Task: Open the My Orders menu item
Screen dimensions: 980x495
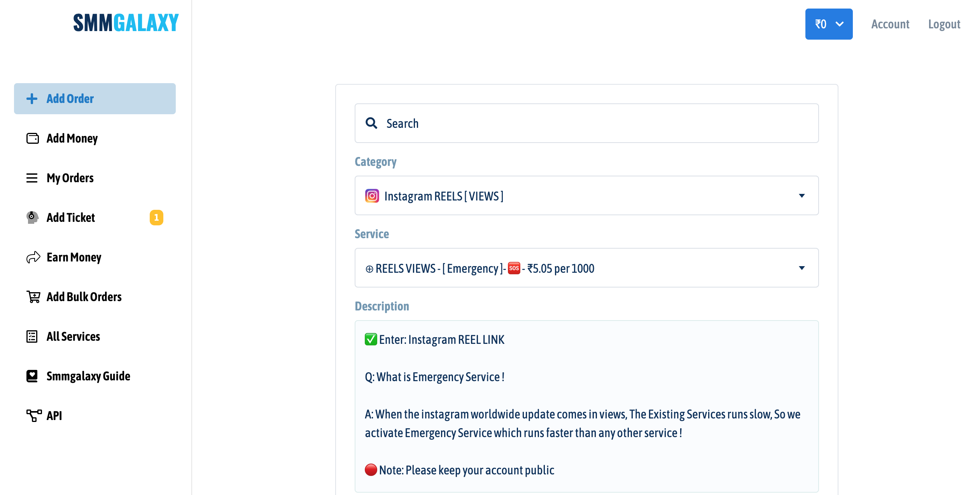Action: 70,178
